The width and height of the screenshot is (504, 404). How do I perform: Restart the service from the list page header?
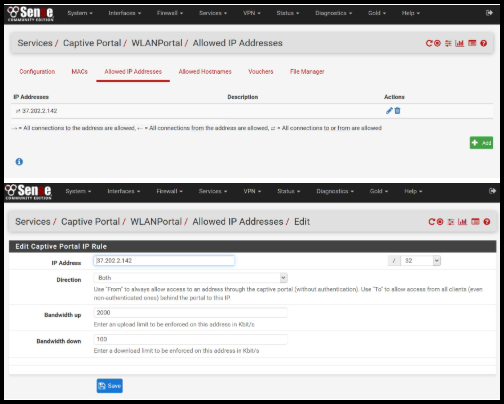(x=429, y=43)
